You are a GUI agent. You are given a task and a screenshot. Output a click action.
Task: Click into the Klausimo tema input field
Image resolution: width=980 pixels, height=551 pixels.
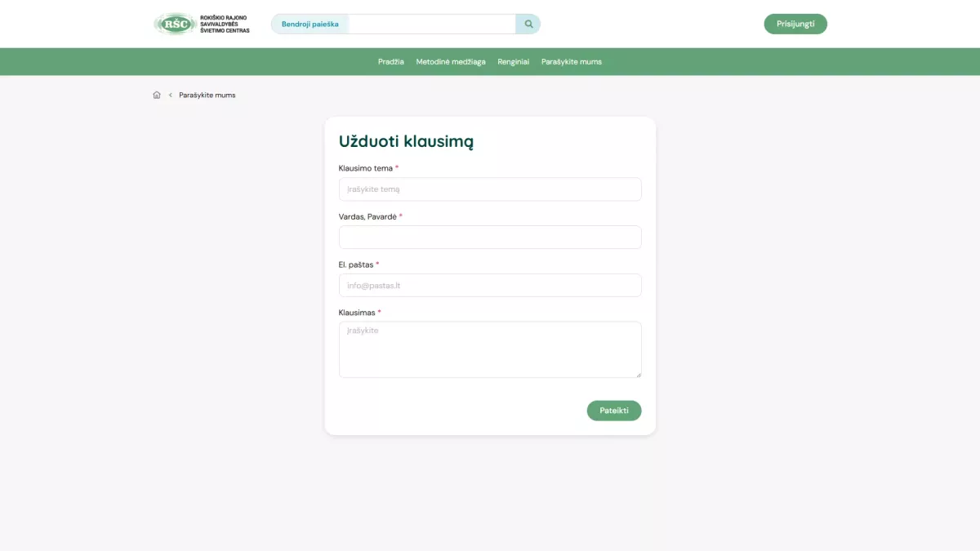click(490, 189)
